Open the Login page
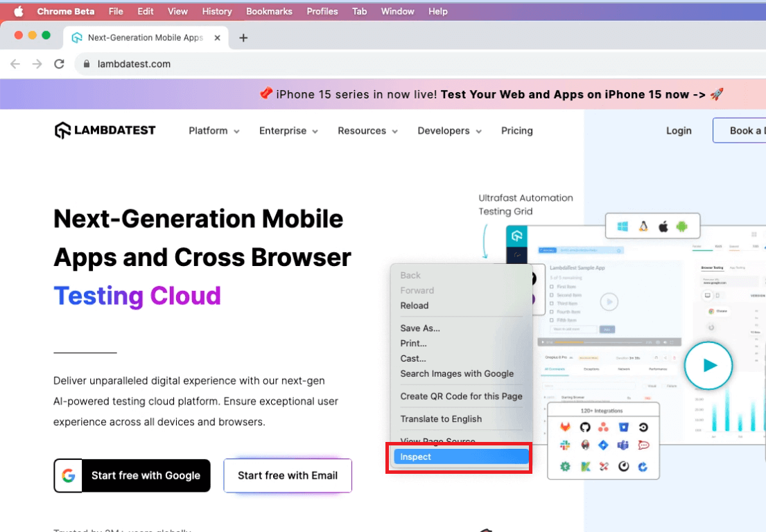766x532 pixels. pos(679,131)
